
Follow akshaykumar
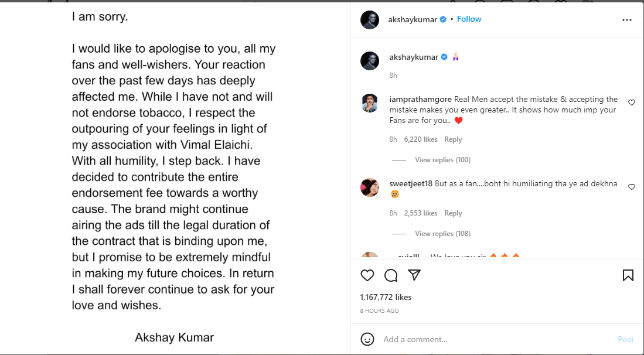(469, 19)
